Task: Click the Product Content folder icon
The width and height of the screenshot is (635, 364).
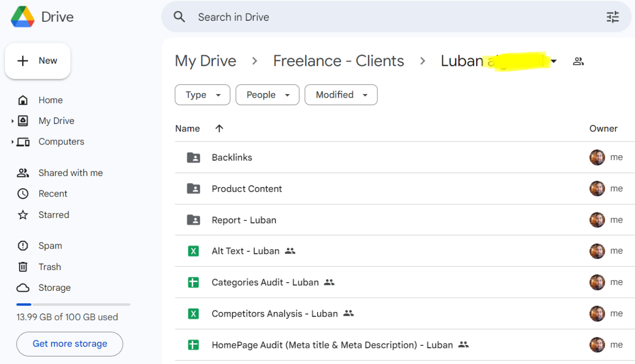Action: click(x=193, y=189)
